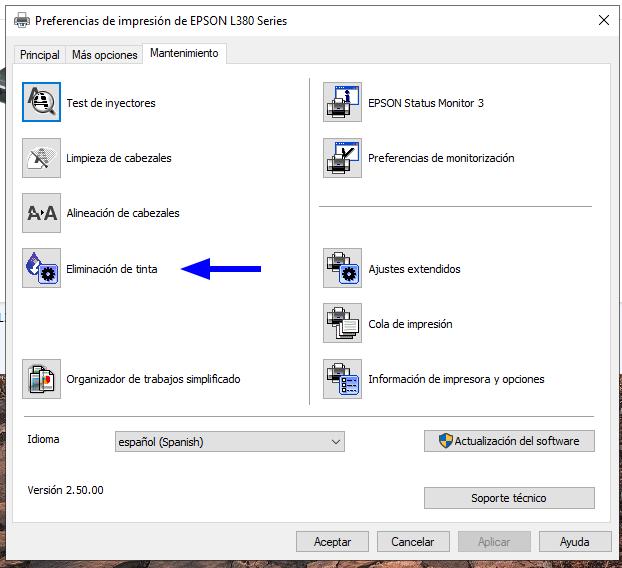Click the Cancelar button
The width and height of the screenshot is (622, 568).
(413, 542)
